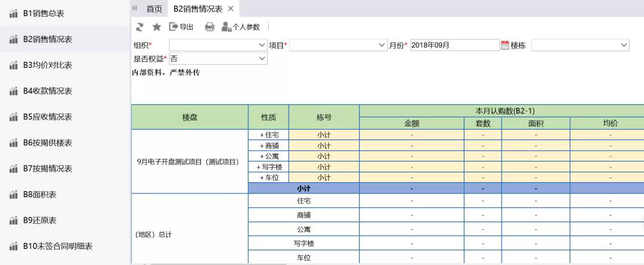The image size is (644, 265).
Task: Select the B2销售情况表 tab
Action: pos(198,8)
